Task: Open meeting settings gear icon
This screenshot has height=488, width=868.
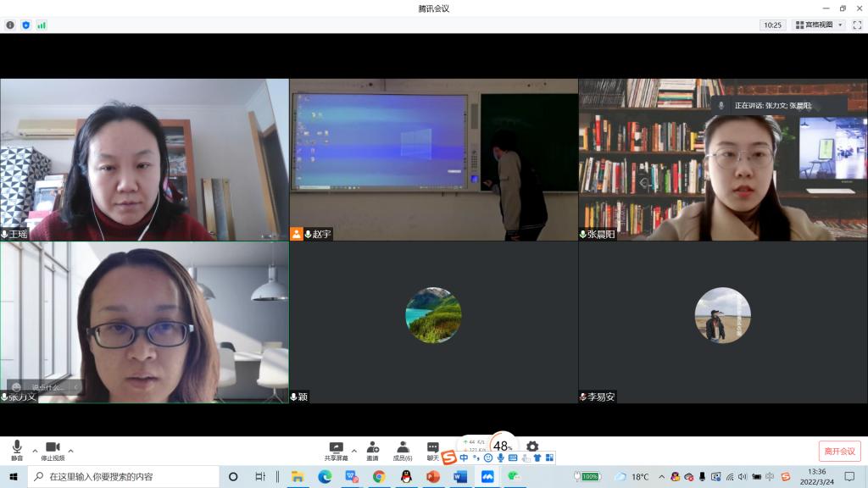Action: pos(532,447)
